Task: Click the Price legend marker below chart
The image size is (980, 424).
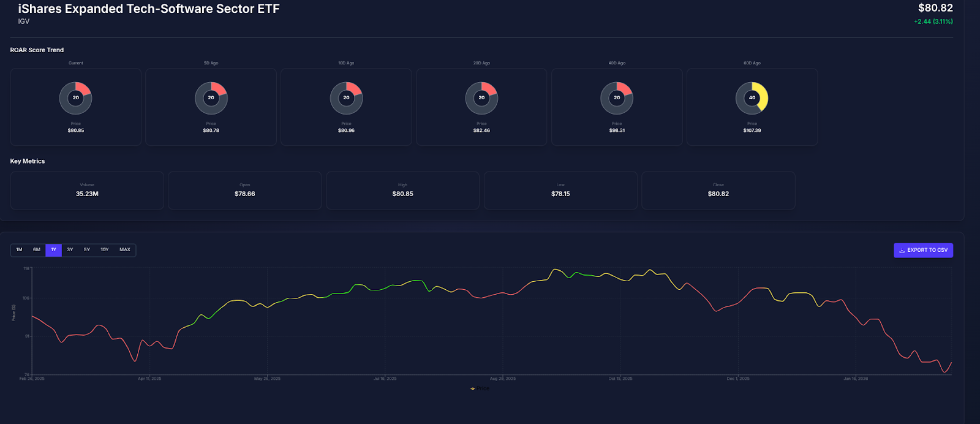Action: pyautogui.click(x=473, y=388)
